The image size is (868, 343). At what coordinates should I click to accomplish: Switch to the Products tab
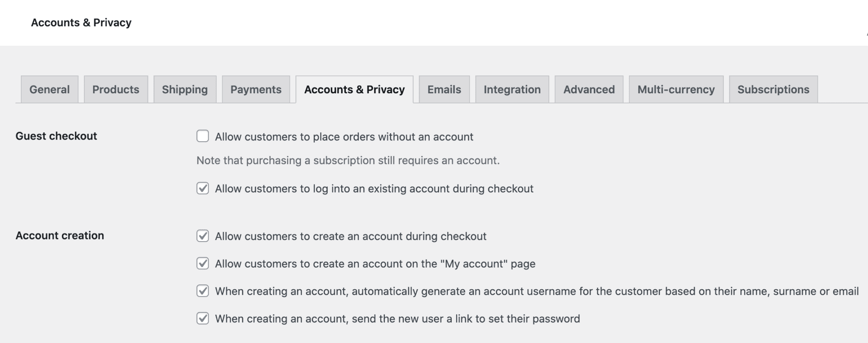(x=116, y=89)
